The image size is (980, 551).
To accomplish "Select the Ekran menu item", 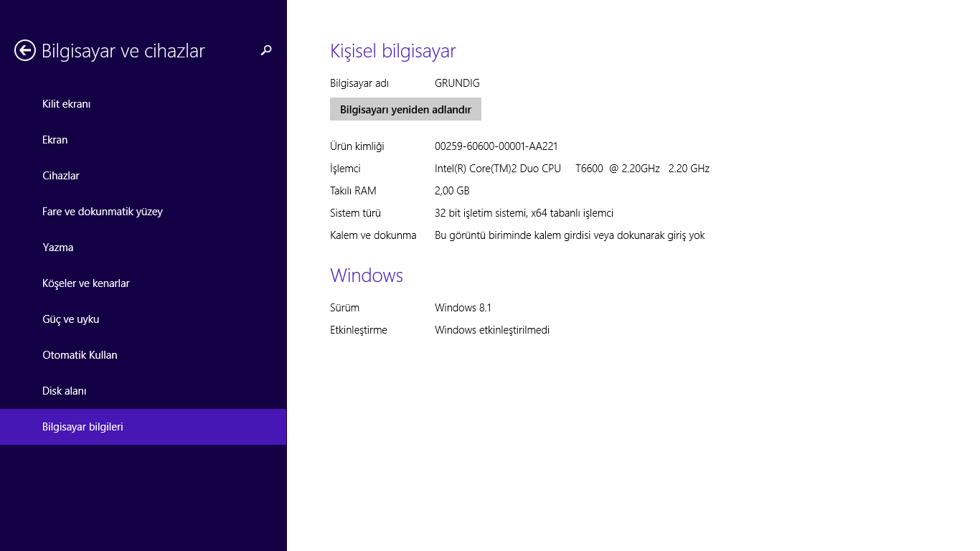I will (143, 140).
